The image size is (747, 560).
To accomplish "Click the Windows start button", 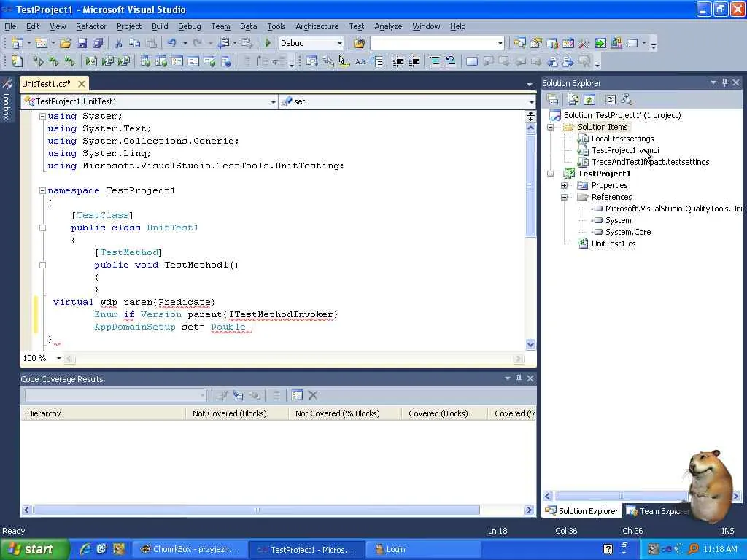I will coord(35,549).
